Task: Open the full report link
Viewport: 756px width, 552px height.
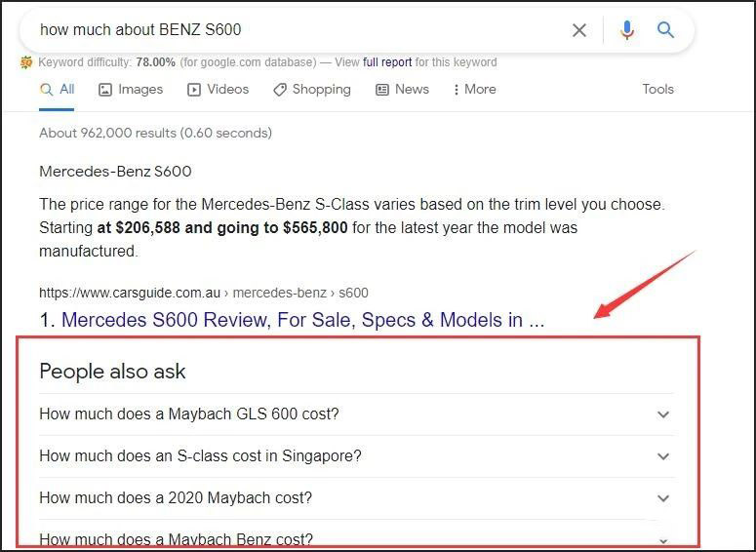Action: tap(387, 62)
